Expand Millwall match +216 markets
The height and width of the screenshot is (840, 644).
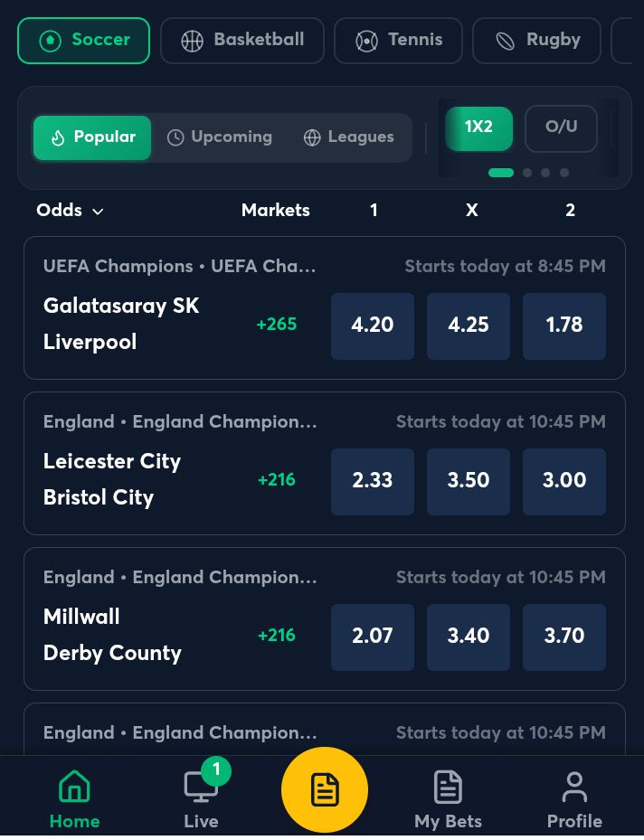pyautogui.click(x=276, y=636)
